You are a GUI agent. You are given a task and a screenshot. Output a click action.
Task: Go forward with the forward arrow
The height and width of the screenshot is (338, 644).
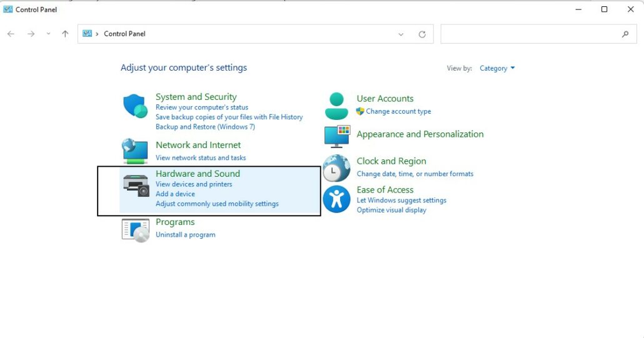click(31, 34)
